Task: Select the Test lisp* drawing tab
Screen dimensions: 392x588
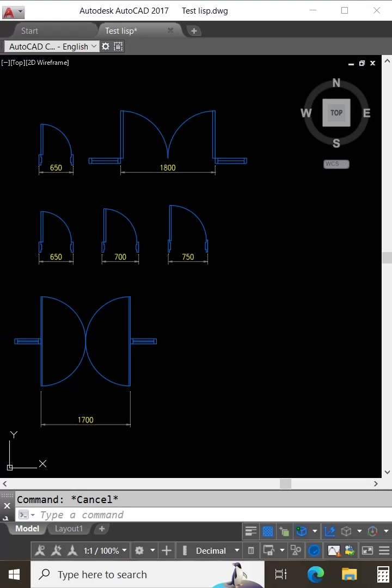Action: pyautogui.click(x=121, y=30)
